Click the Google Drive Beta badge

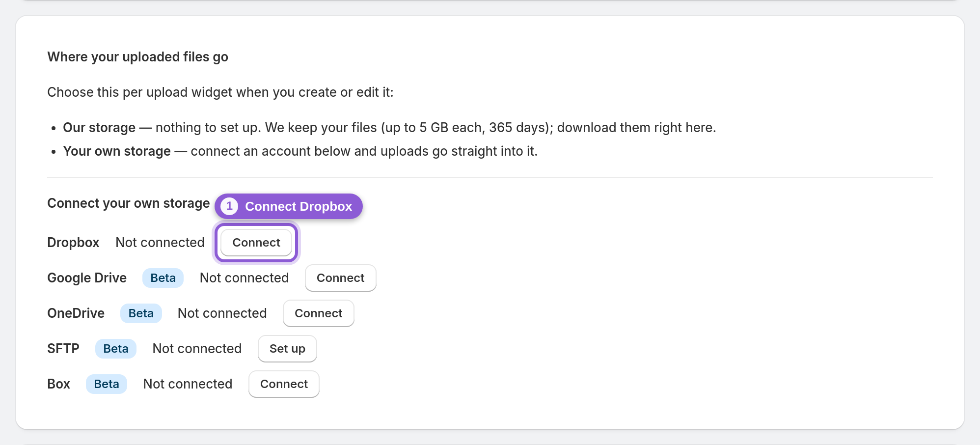pos(163,278)
